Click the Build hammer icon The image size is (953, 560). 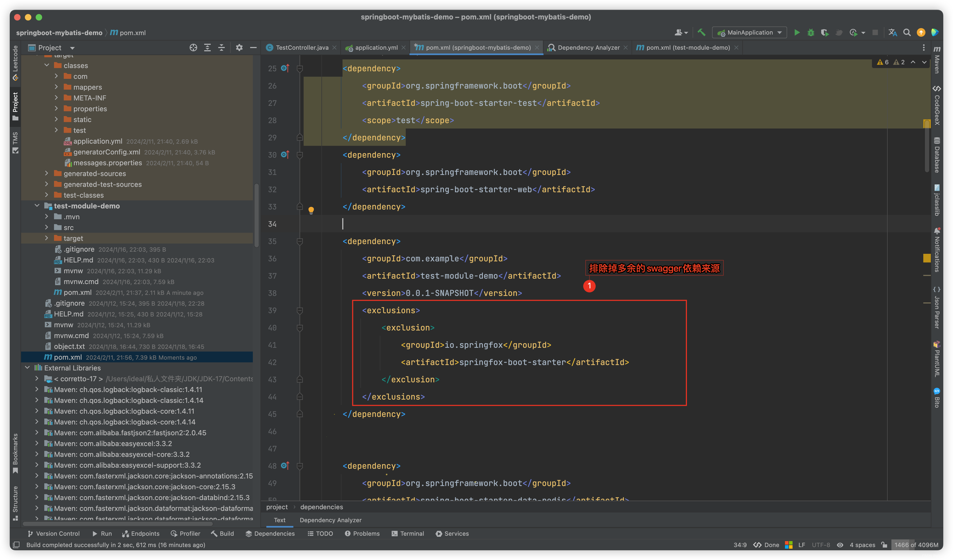702,32
